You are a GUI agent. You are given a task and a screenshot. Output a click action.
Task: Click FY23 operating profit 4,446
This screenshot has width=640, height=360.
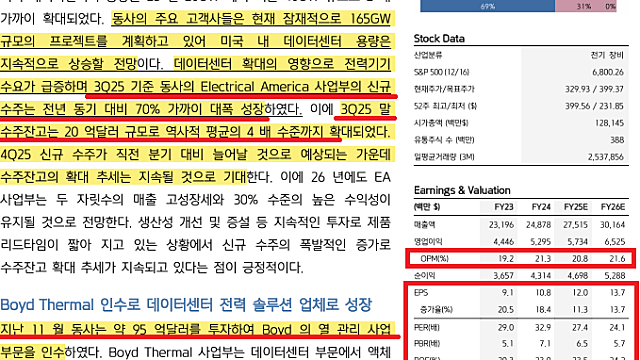[503, 242]
